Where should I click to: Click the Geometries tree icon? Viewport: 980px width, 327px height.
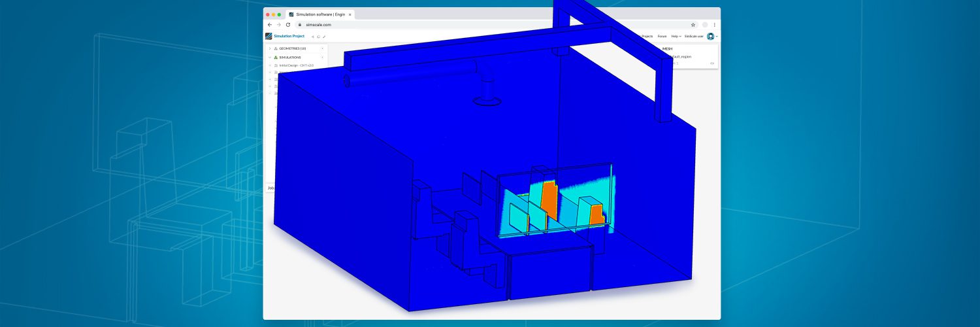click(x=276, y=48)
